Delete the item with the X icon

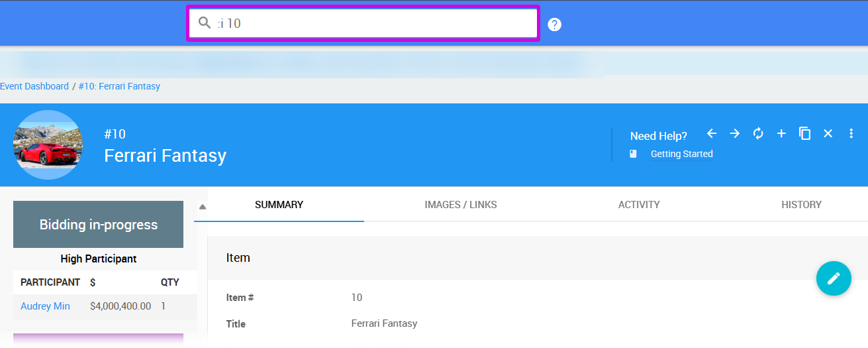tap(828, 134)
